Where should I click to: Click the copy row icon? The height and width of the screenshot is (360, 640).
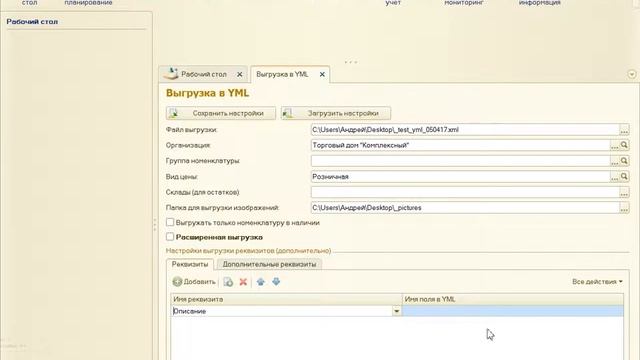tap(228, 282)
